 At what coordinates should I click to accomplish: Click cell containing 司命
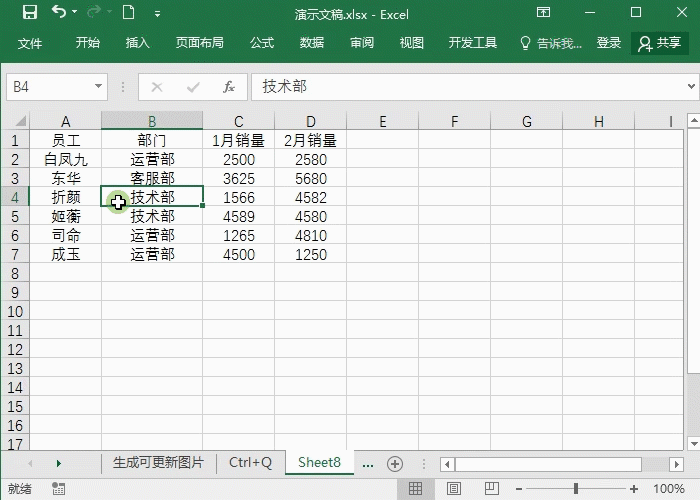tap(65, 235)
